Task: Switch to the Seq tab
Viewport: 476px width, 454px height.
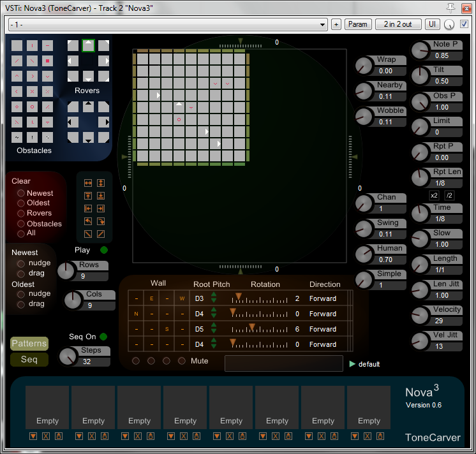Action: tap(29, 360)
